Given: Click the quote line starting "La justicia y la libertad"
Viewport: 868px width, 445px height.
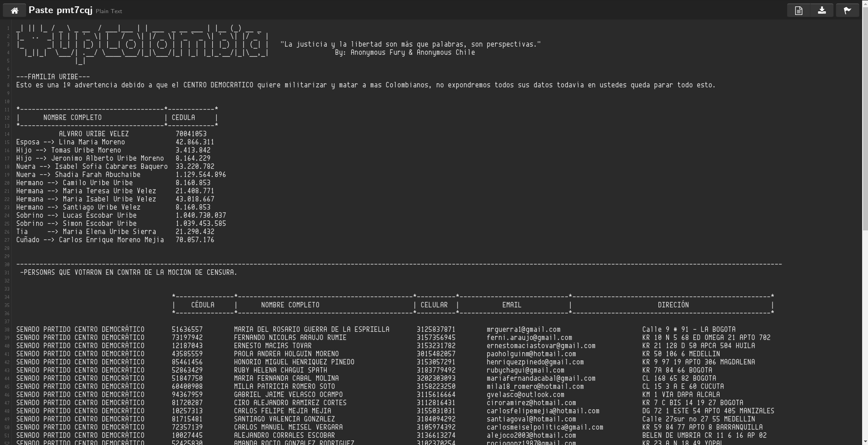Looking at the screenshot, I should click(410, 44).
